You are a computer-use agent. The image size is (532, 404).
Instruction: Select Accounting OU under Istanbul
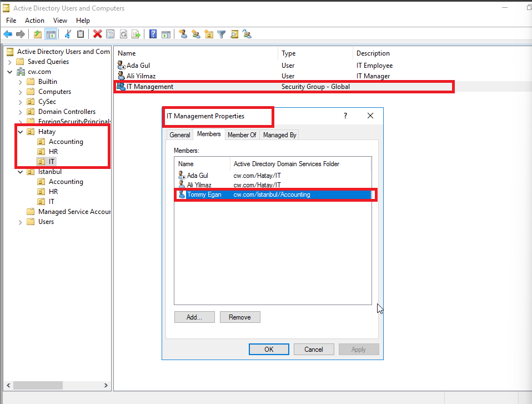(66, 182)
